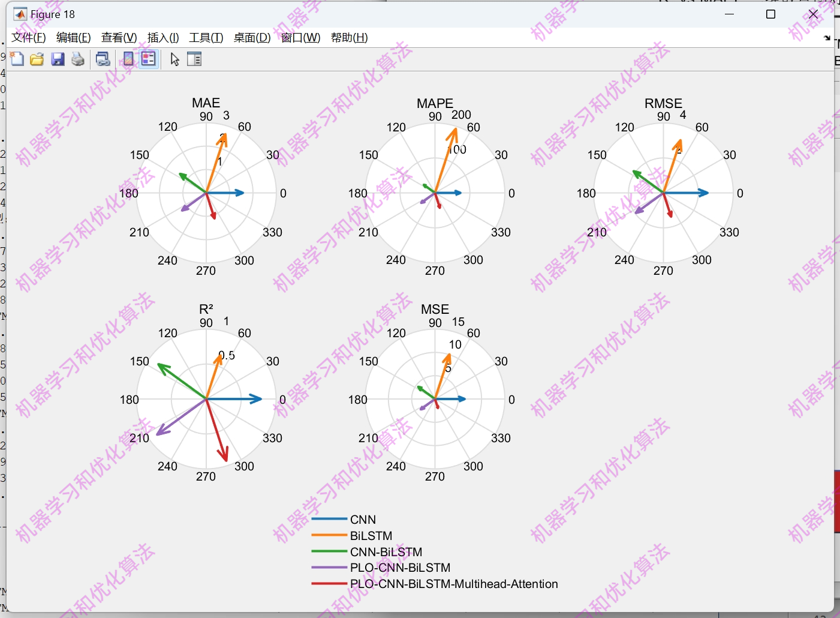Click the PLO-CNN-BiLSTM-Multihead-Attention legend label

[x=454, y=584]
